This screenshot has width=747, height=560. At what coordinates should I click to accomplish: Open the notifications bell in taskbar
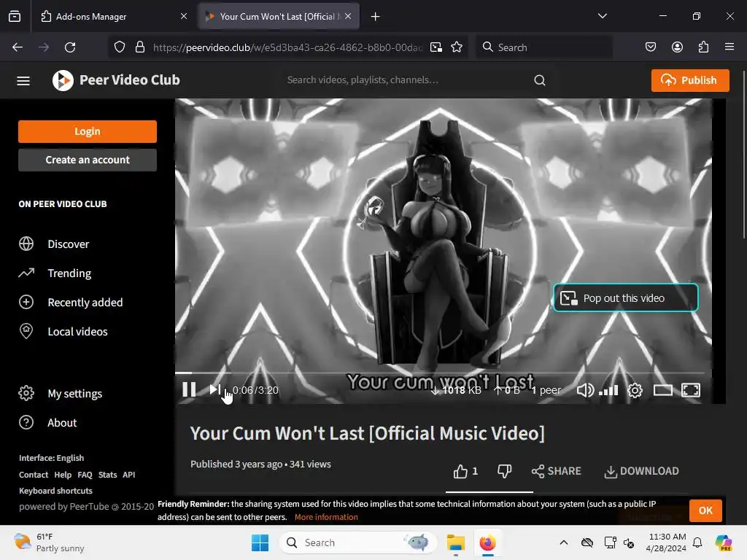697,542
